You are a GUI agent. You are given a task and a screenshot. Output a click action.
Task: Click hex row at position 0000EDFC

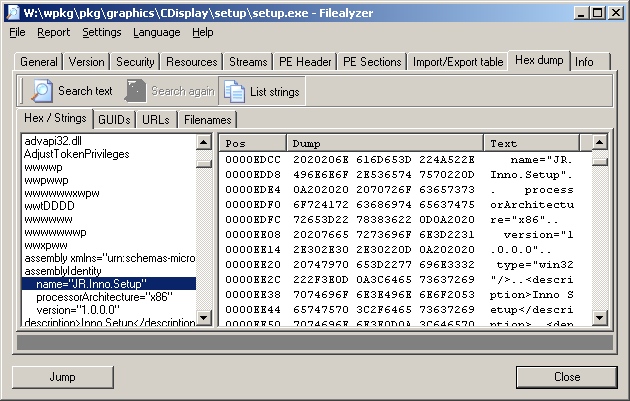pyautogui.click(x=405, y=219)
